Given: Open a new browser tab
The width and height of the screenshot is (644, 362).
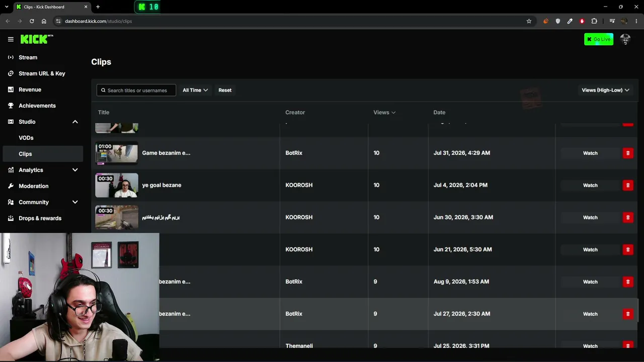Looking at the screenshot, I should pos(98,7).
